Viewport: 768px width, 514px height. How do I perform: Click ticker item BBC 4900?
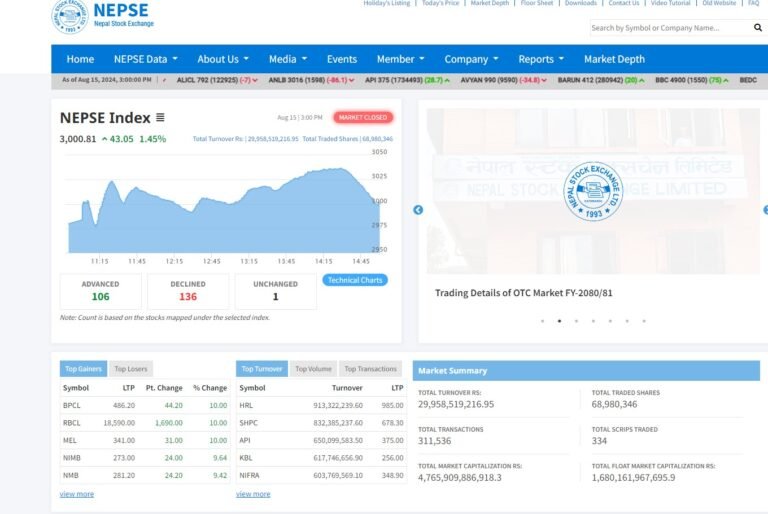[692, 80]
